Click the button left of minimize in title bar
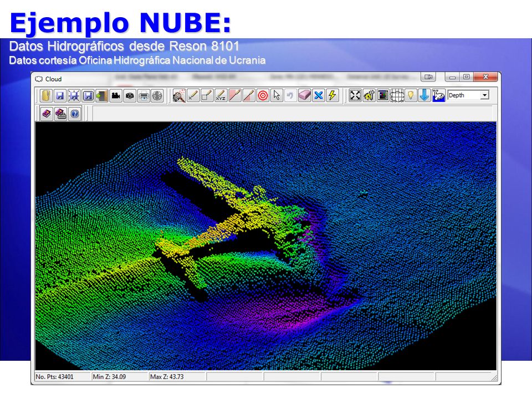Image resolution: width=532 pixels, height=399 pixels. tap(428, 77)
